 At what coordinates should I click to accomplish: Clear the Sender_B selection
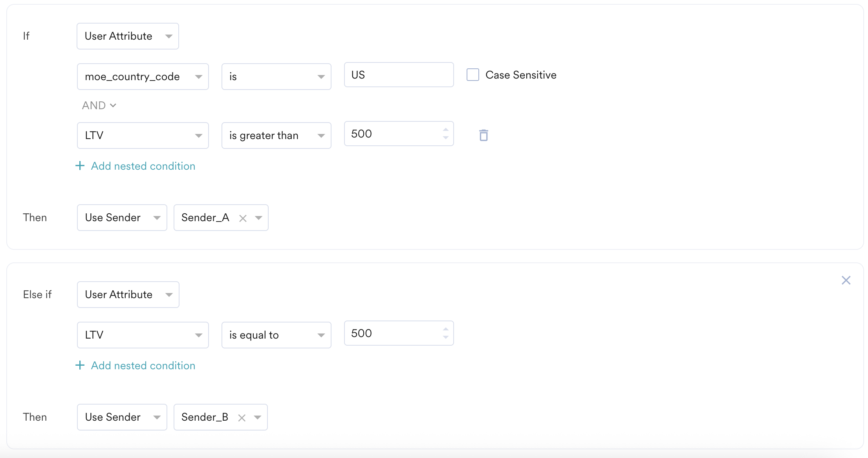[x=242, y=418]
